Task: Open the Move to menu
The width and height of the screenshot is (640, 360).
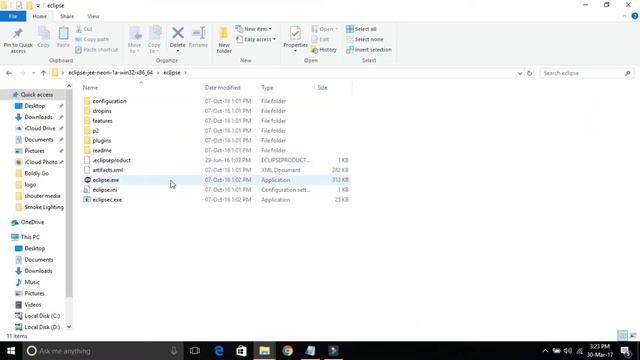Action: (135, 40)
